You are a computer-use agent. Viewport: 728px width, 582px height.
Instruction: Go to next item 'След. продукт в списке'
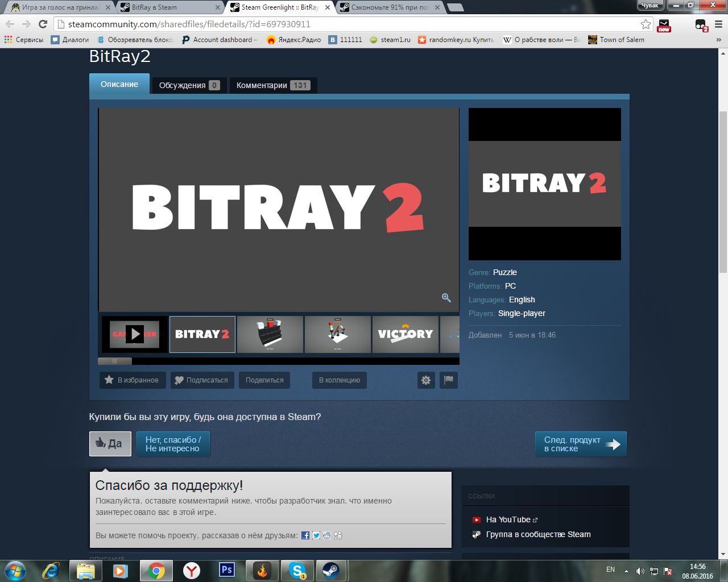[581, 444]
